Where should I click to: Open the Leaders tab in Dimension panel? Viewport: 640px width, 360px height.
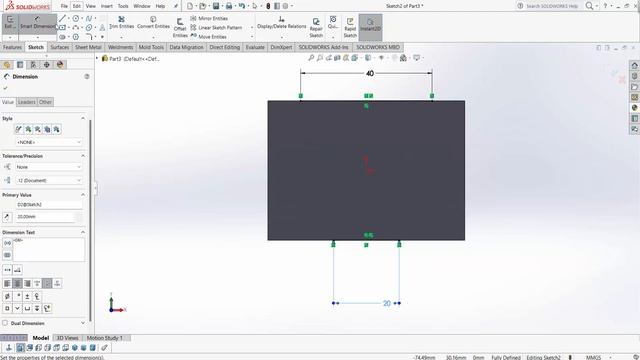[x=27, y=102]
